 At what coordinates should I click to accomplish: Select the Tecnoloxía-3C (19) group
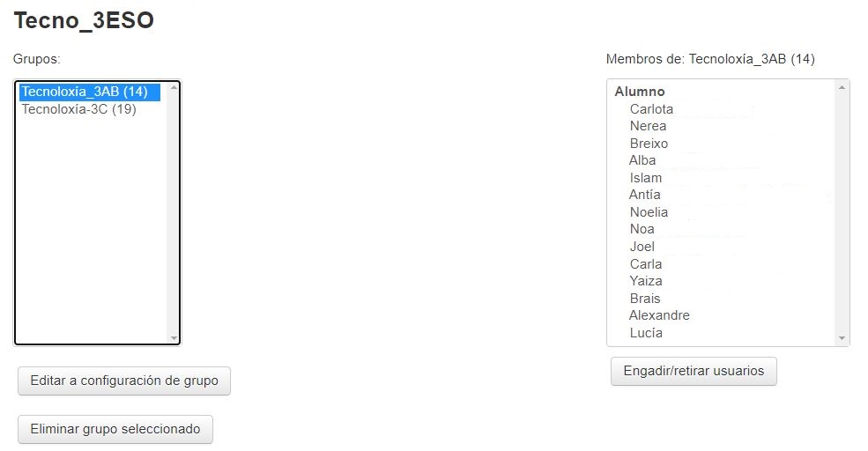click(78, 109)
